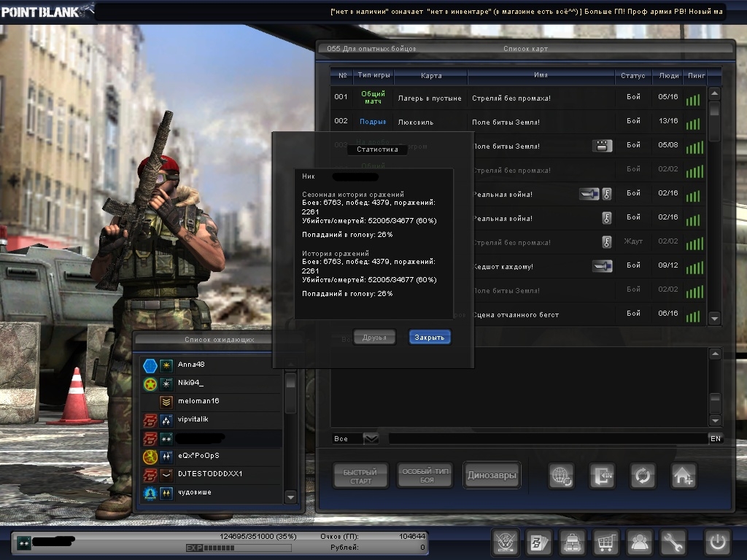Sort rooms by Карта column header

click(430, 76)
